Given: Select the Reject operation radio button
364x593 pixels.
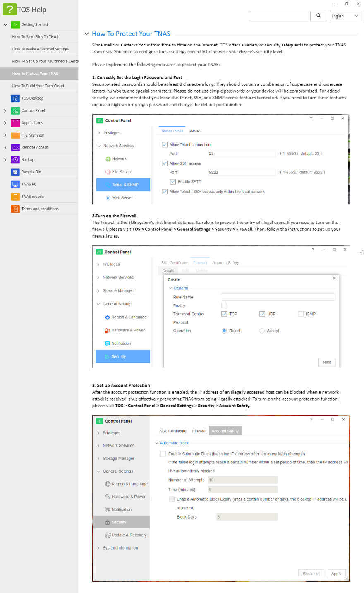Looking at the screenshot, I should click(224, 331).
